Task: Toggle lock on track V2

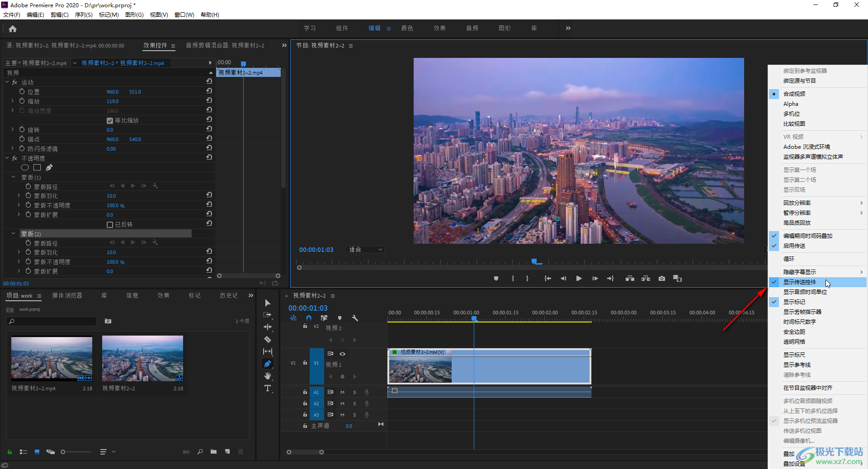Action: point(305,326)
